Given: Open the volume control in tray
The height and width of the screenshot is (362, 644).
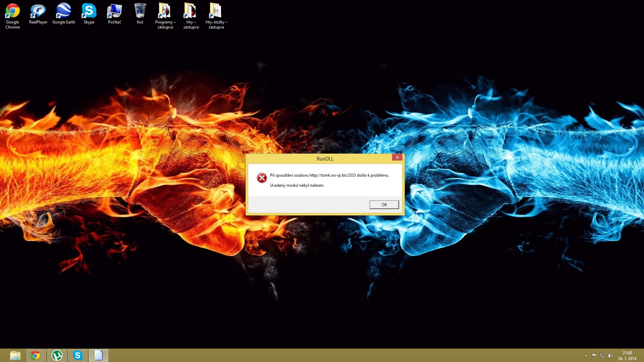Looking at the screenshot, I should click(x=610, y=356).
